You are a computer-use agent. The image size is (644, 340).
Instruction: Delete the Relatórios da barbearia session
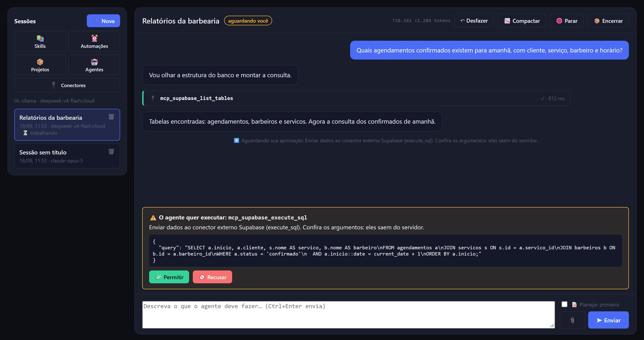[111, 117]
